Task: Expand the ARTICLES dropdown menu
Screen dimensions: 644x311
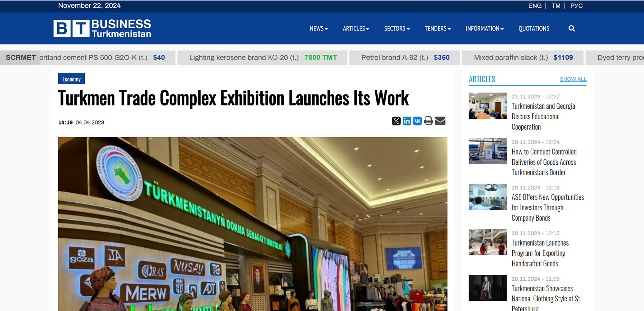Action: pos(356,29)
